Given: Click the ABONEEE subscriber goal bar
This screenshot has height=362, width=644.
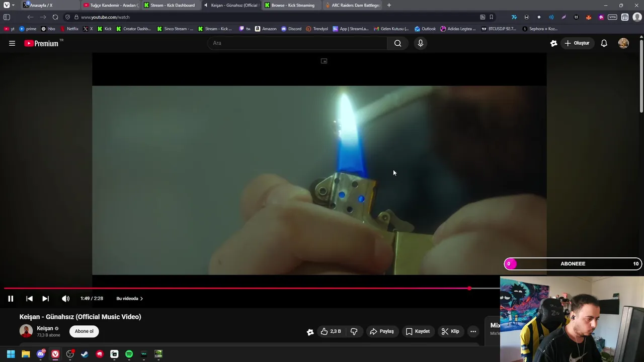Looking at the screenshot, I should [x=573, y=263].
